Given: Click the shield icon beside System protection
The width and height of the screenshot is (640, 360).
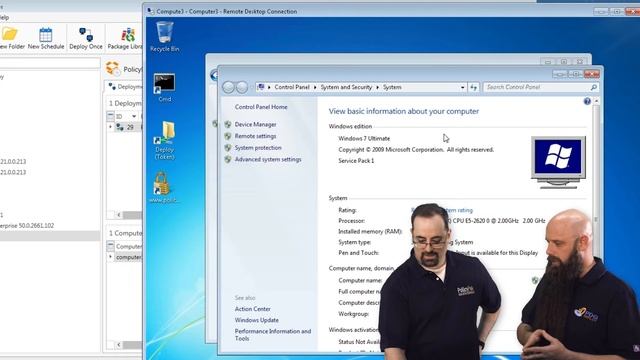Looking at the screenshot, I should tap(228, 148).
